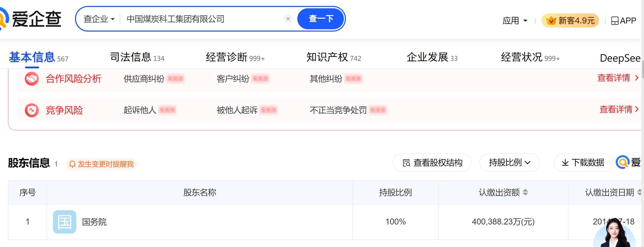
Task: Click the 股东名称 column header
Action: click(x=200, y=192)
